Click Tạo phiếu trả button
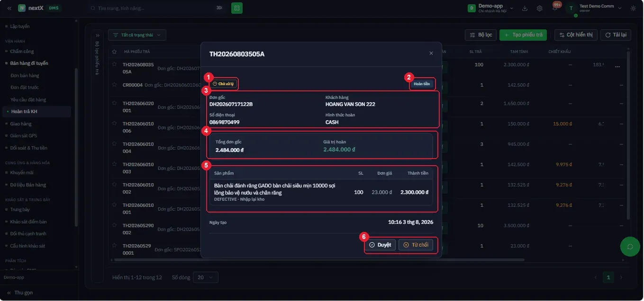 point(523,35)
